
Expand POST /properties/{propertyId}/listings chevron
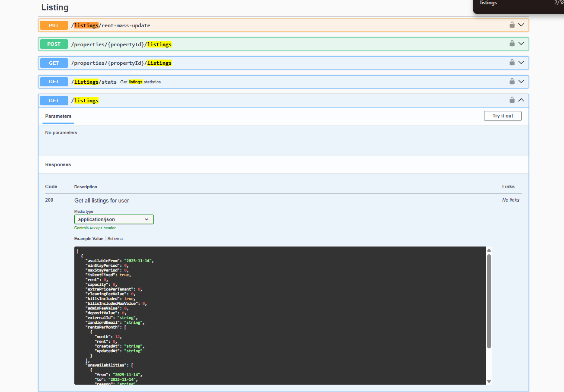[x=521, y=44]
